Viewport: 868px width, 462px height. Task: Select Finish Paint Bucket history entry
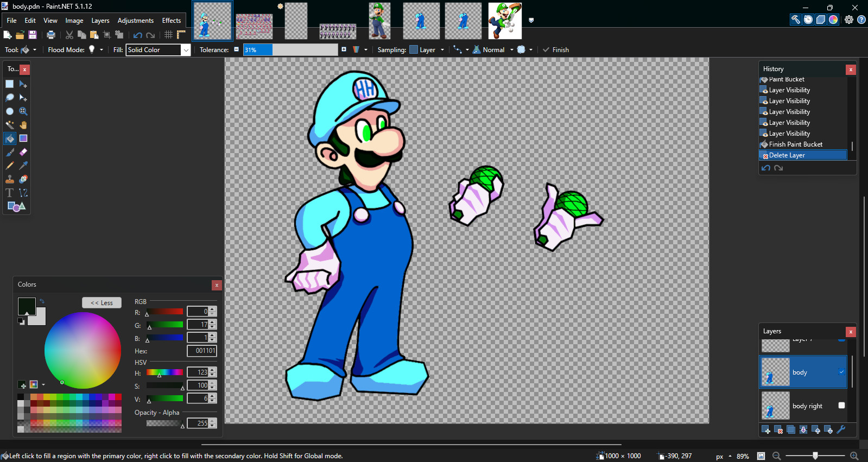[803, 144]
